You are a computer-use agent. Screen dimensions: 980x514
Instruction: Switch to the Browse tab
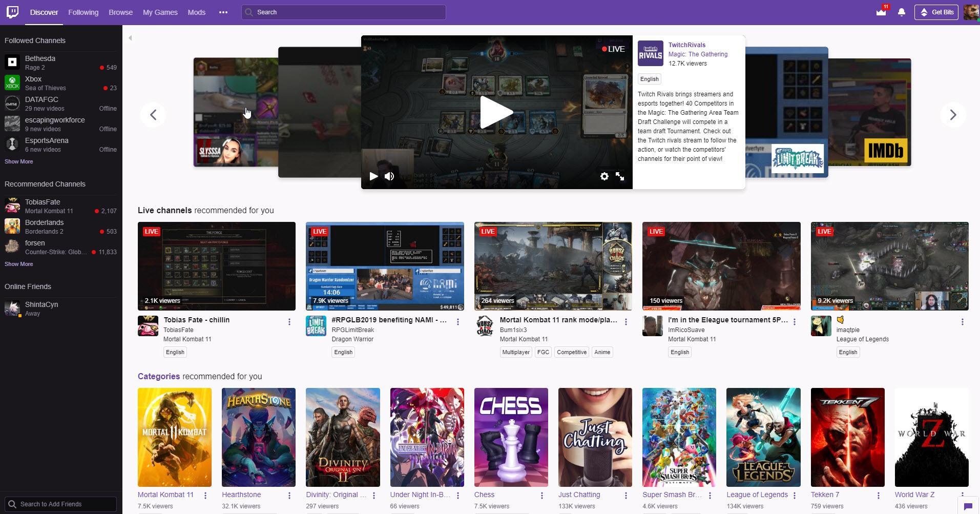click(120, 12)
